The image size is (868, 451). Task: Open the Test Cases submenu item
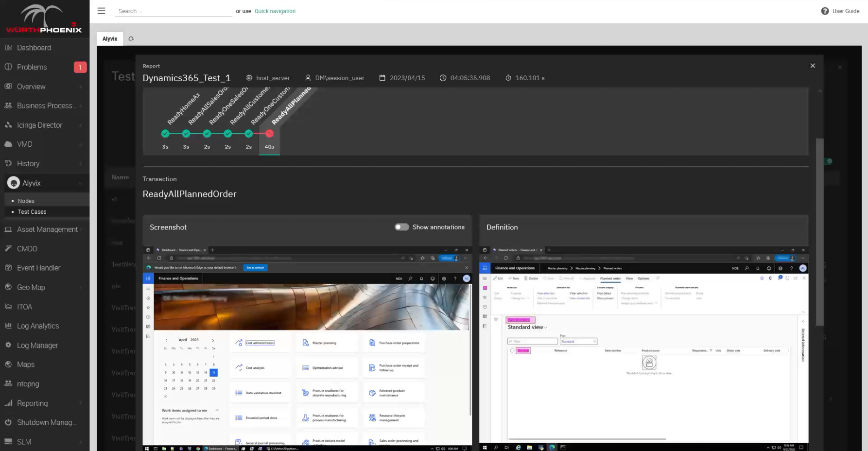32,212
